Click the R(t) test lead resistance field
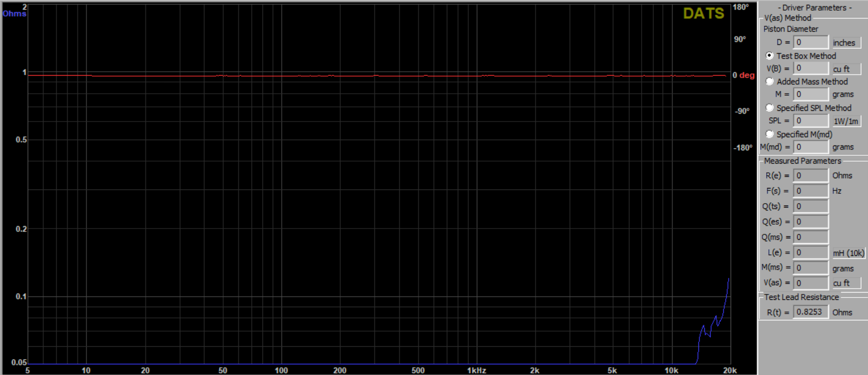 [x=810, y=312]
